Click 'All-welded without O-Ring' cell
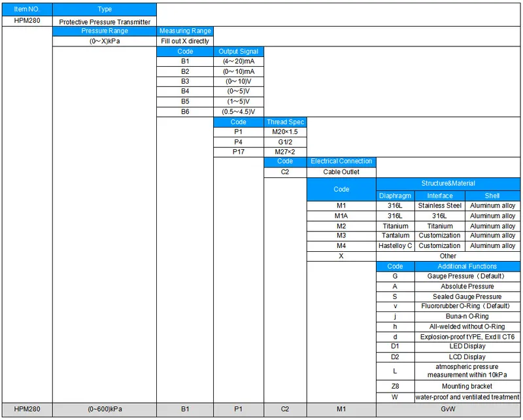The image size is (523, 420). [x=467, y=327]
